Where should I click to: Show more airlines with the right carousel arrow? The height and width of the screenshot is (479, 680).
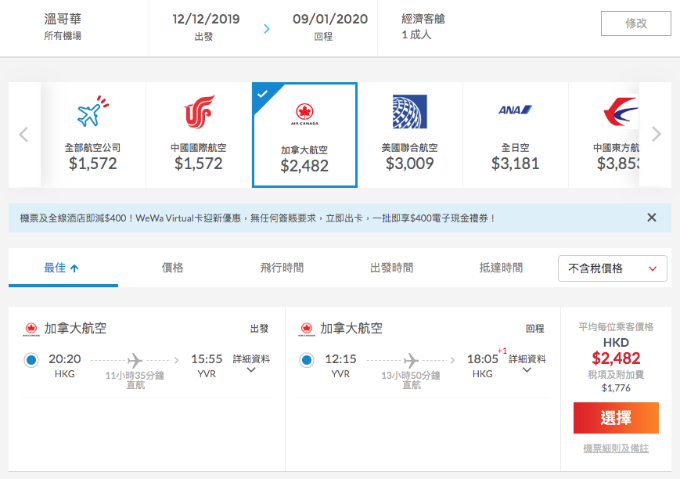(656, 134)
